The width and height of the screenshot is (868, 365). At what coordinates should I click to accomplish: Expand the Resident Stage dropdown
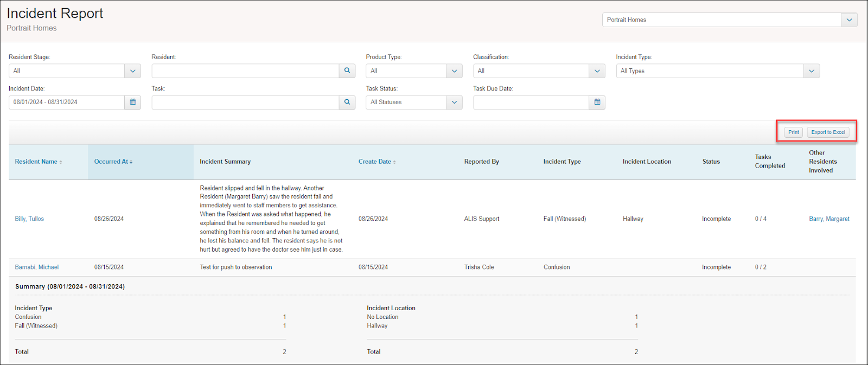pos(133,71)
